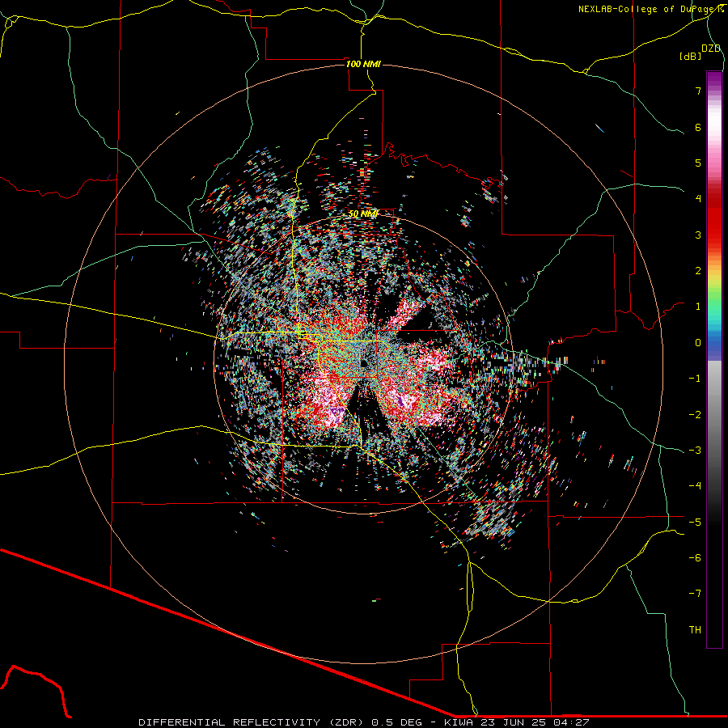Click the 0.5 DEG elevation text in caption
Screen dimensions: 728x728
396,722
